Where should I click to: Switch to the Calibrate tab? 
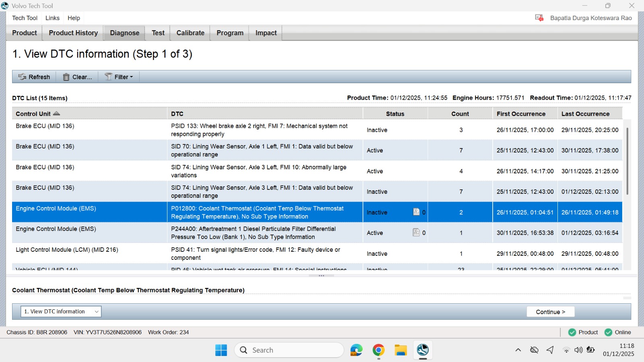point(190,33)
